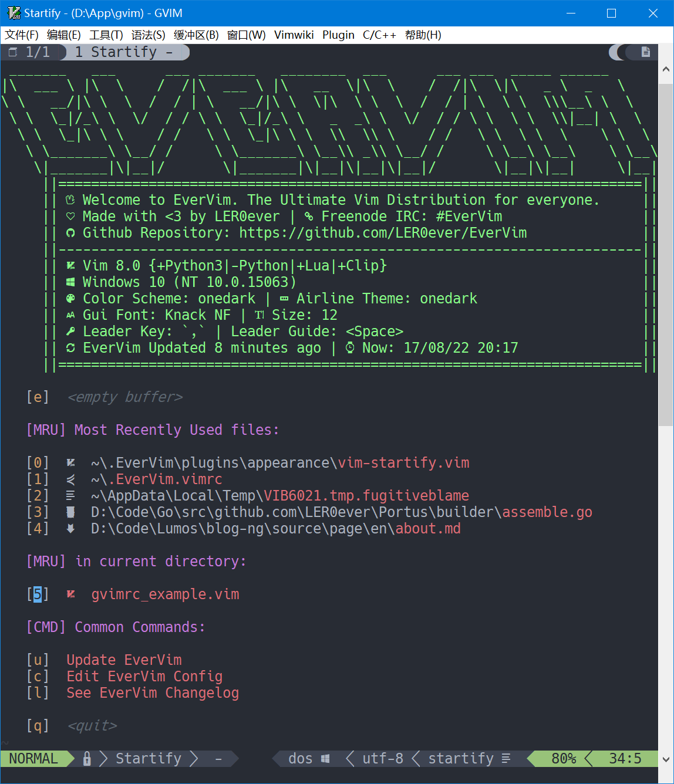The width and height of the screenshot is (674, 784).
Task: Click "Update EverVim" command
Action: tap(123, 660)
